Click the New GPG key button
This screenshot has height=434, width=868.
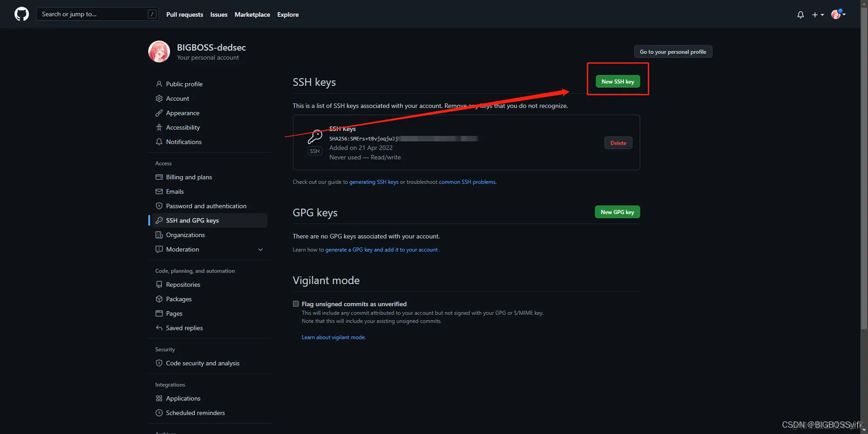click(x=617, y=212)
